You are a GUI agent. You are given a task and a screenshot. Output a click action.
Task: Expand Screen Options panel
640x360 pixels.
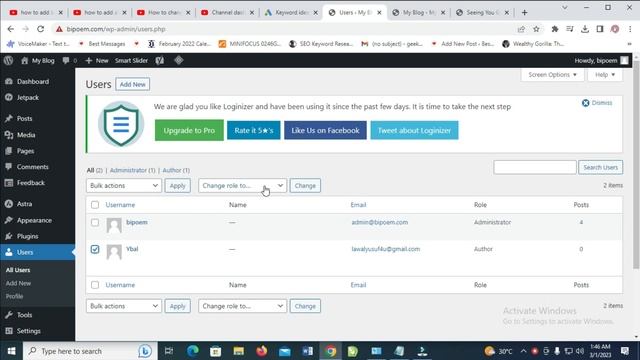coord(552,75)
